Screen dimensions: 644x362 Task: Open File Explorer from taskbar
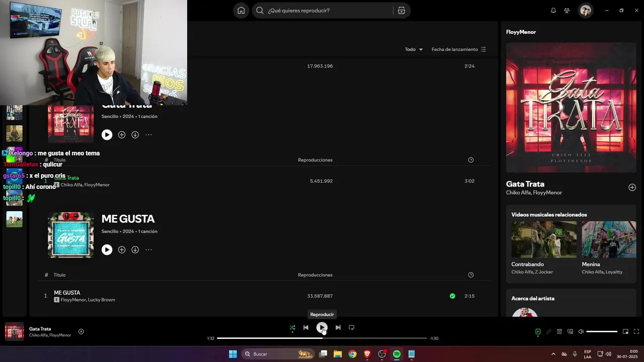tap(338, 354)
